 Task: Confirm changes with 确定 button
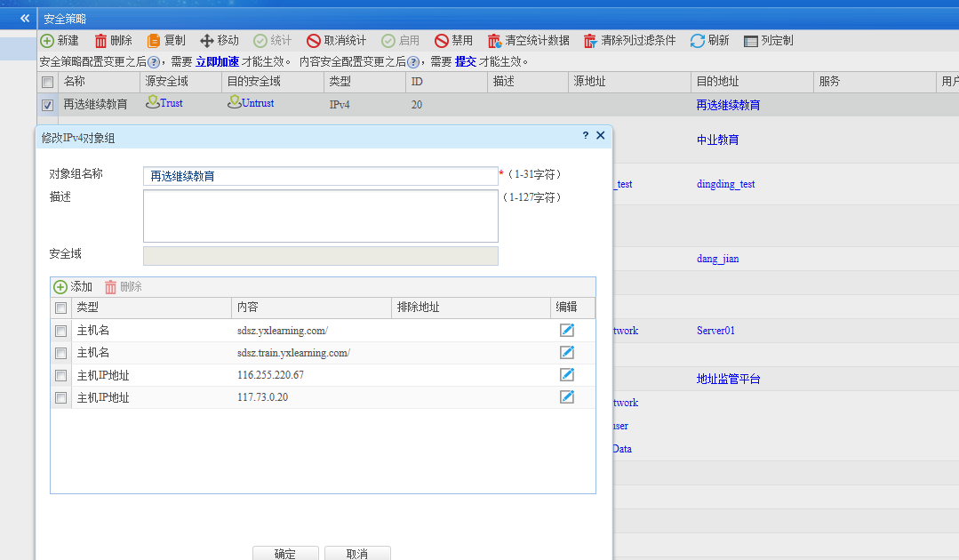(285, 553)
